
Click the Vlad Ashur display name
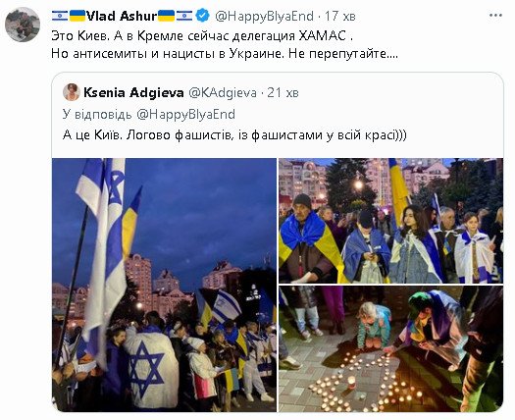[x=121, y=16]
